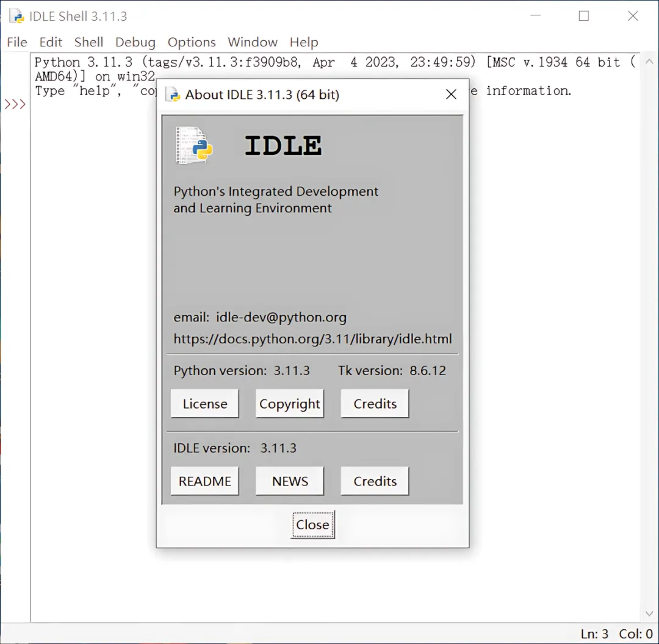Screen dimensions: 659x644
Task: Click the IDLE version 3.11.3 label
Action: point(235,448)
